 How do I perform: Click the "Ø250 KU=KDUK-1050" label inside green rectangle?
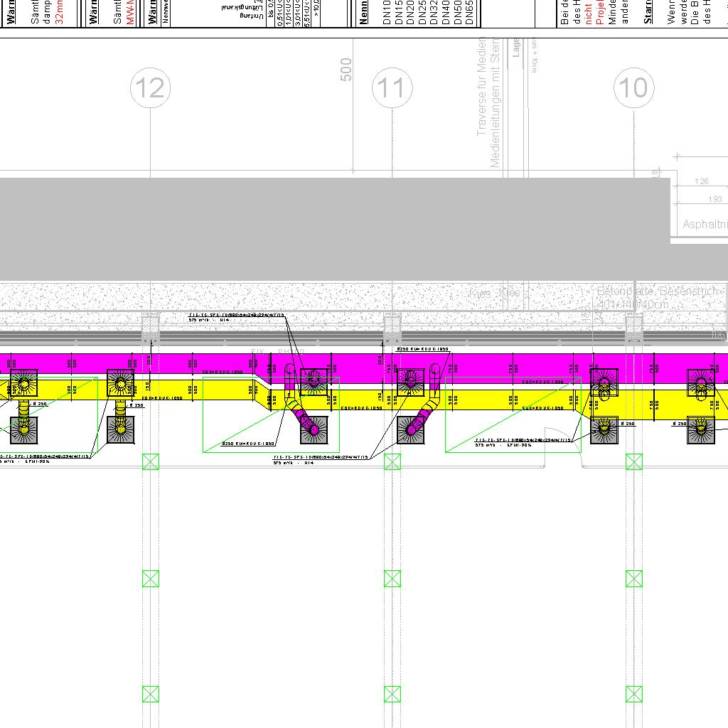(x=248, y=444)
